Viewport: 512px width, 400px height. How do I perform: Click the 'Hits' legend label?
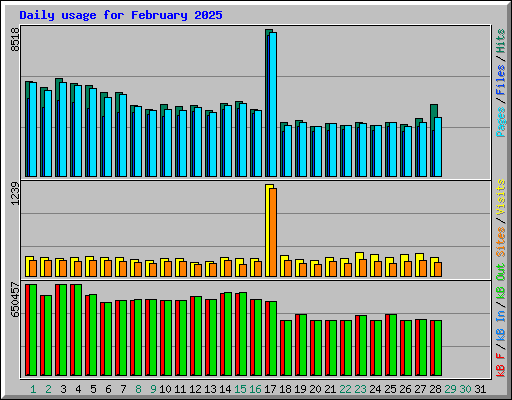[500, 41]
